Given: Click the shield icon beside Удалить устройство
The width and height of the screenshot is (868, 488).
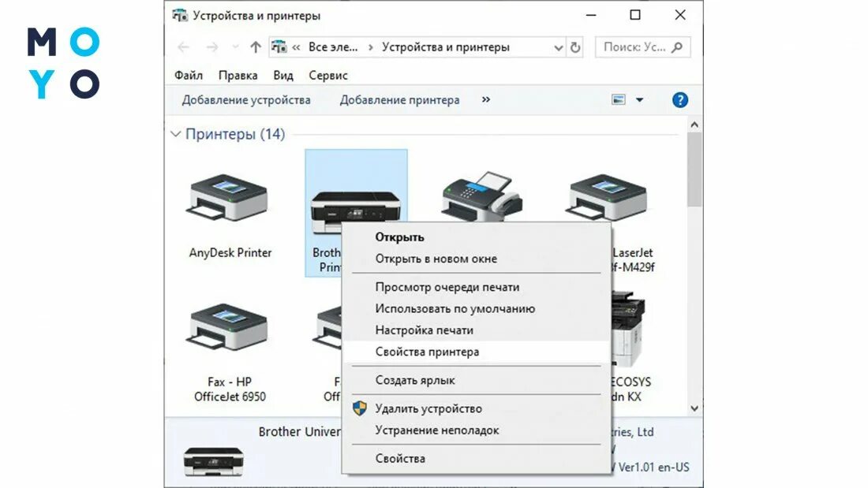Looking at the screenshot, I should 360,408.
